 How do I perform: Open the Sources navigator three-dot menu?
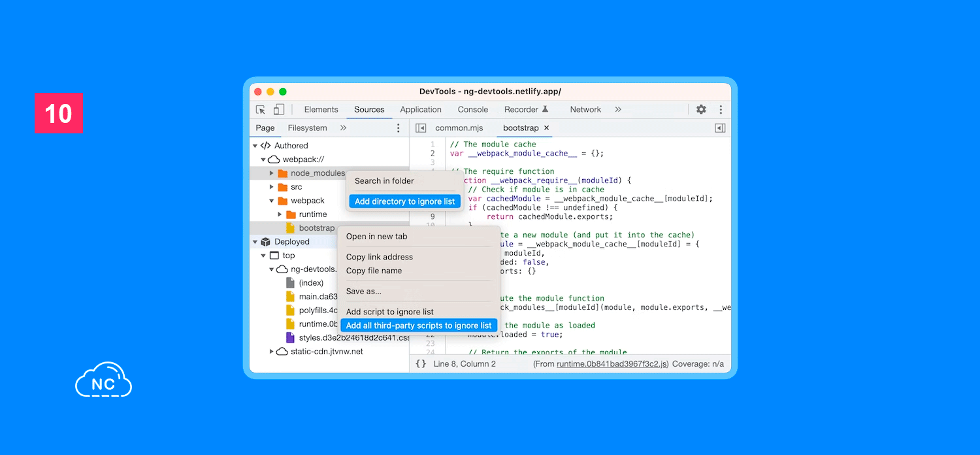399,128
